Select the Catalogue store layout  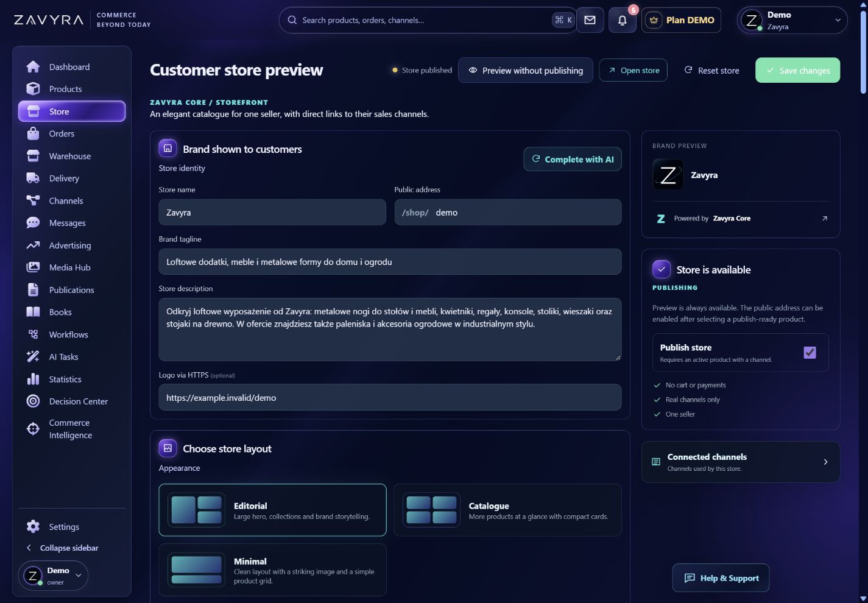pyautogui.click(x=507, y=510)
